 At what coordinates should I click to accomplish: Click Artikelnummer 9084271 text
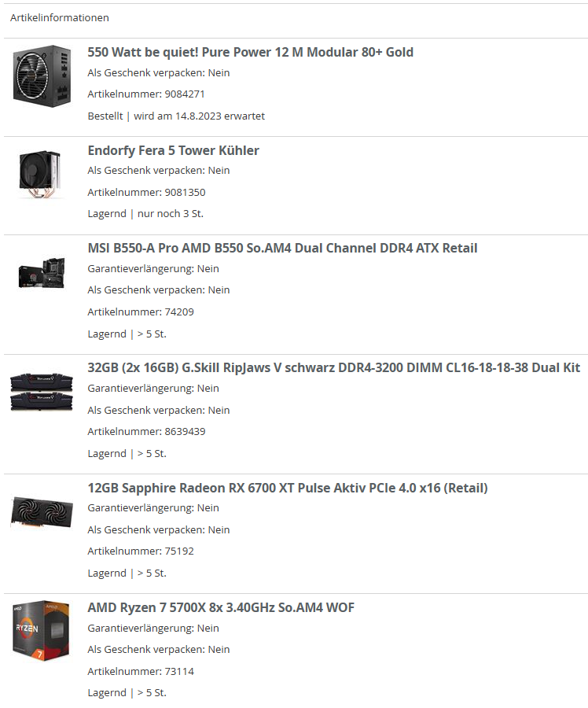click(146, 94)
